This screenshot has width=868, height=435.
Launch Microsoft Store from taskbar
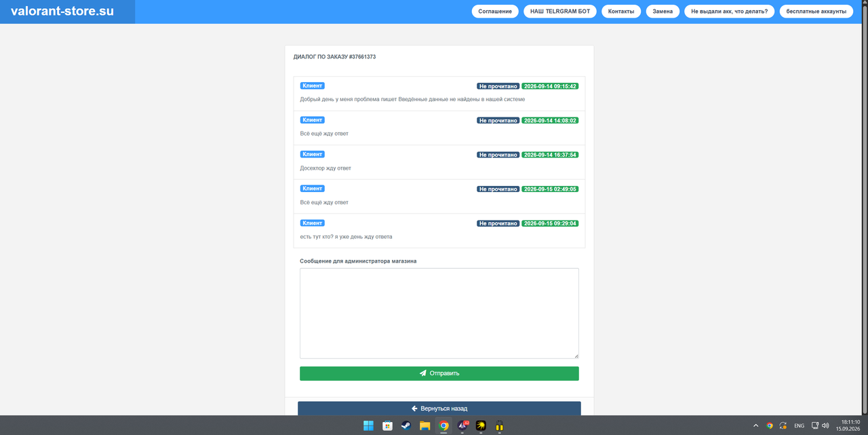[387, 426]
